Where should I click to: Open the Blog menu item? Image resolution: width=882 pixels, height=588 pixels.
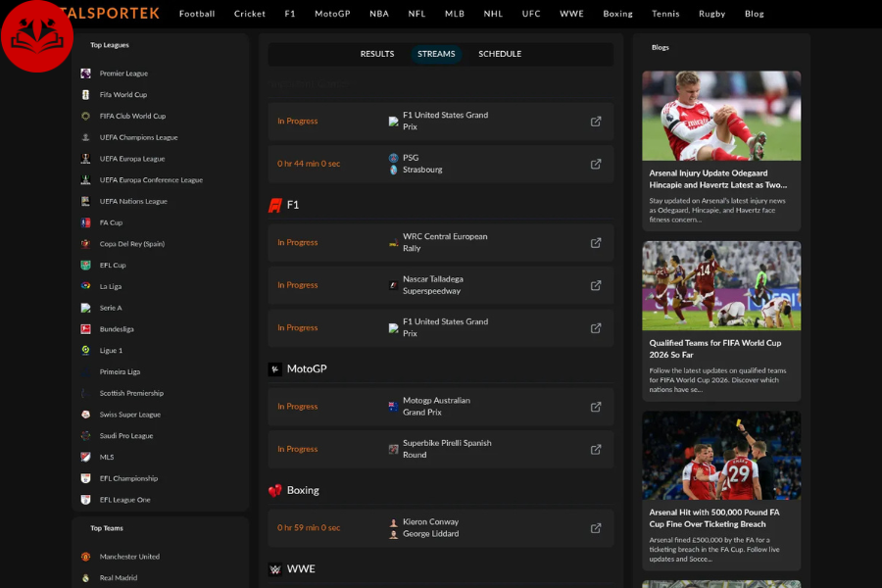point(755,14)
